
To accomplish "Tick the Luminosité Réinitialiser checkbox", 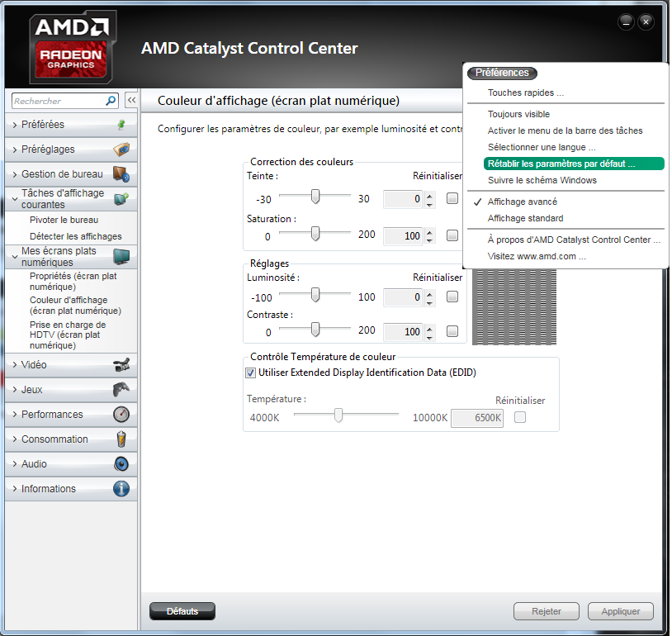I will pos(452,297).
